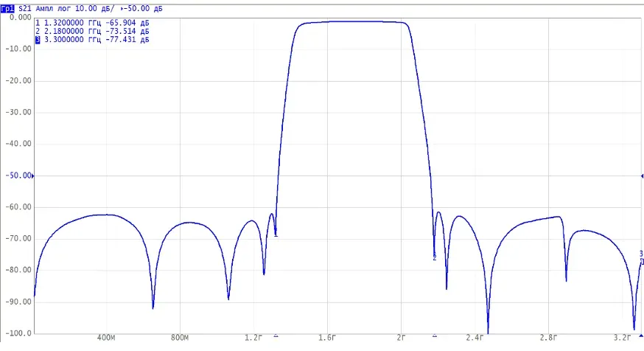Select marker 1 triangle on frequency axis
The height and width of the screenshot is (351, 644).
point(276,336)
